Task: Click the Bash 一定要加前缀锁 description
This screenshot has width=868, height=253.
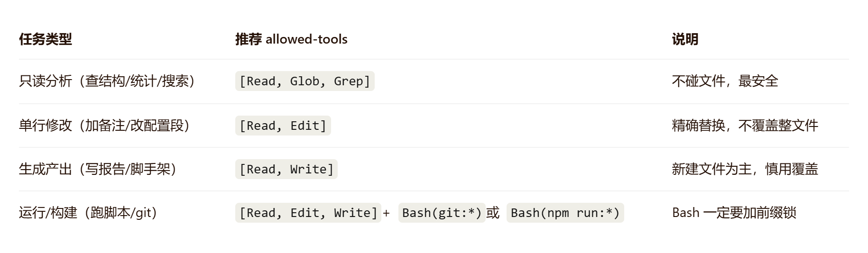Action: (734, 213)
